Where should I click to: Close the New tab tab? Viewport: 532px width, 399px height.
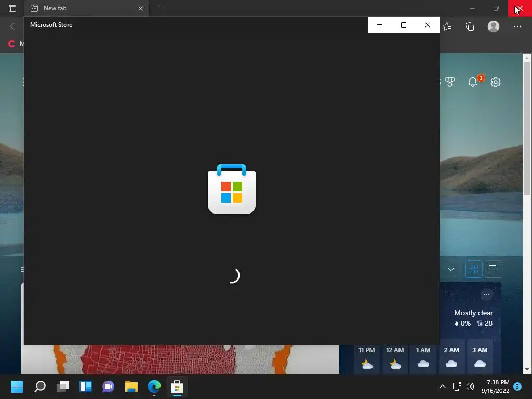point(140,8)
